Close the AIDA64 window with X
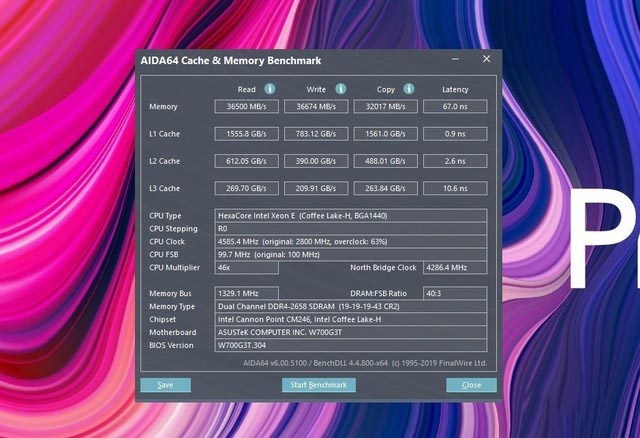The image size is (640, 438). 486,59
